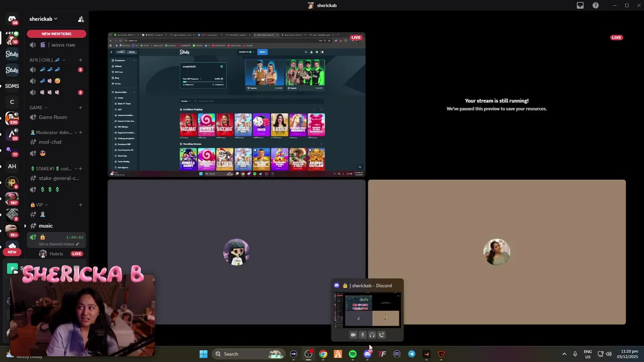644x362 pixels.
Task: Jump to NEW MENTIONS
Action: pyautogui.click(x=56, y=34)
